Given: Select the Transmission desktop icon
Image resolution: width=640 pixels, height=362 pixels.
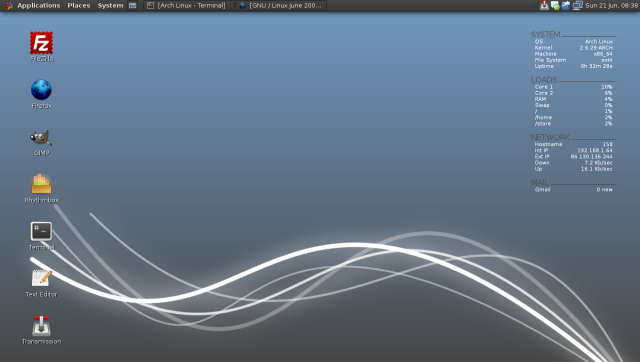Looking at the screenshot, I should (x=41, y=330).
